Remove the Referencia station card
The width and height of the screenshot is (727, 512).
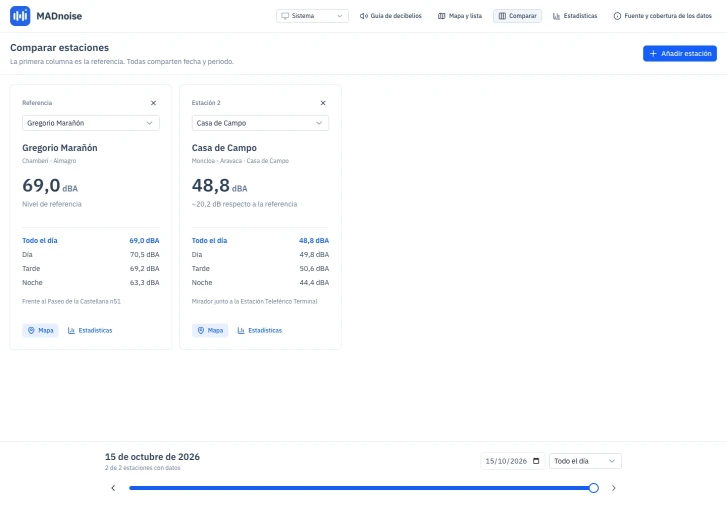point(153,103)
